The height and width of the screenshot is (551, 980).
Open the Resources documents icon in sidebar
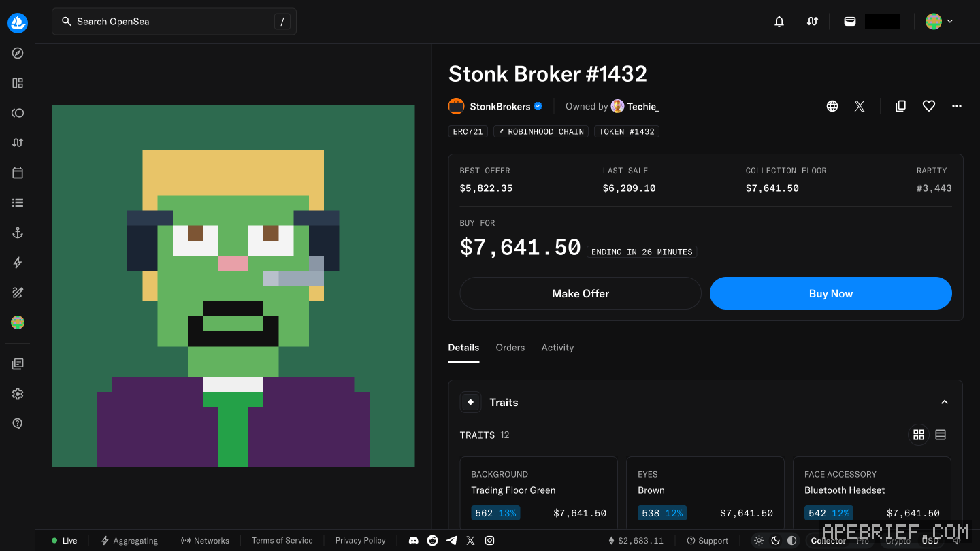click(18, 364)
